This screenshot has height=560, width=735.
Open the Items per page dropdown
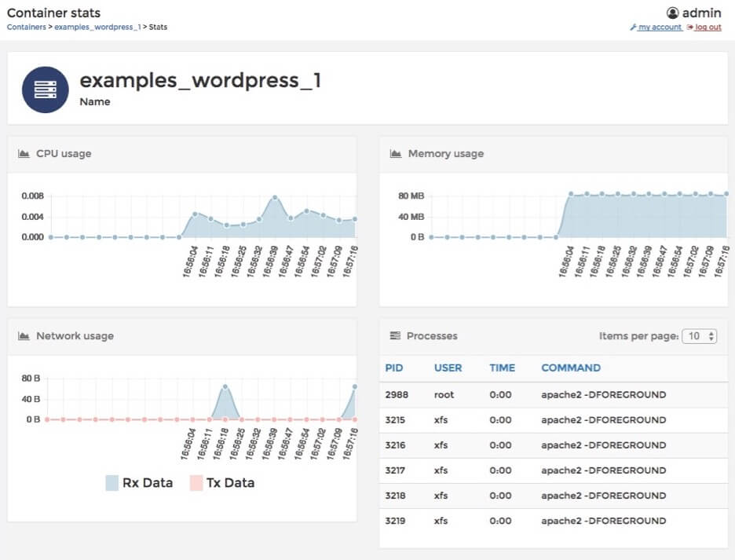pyautogui.click(x=700, y=336)
